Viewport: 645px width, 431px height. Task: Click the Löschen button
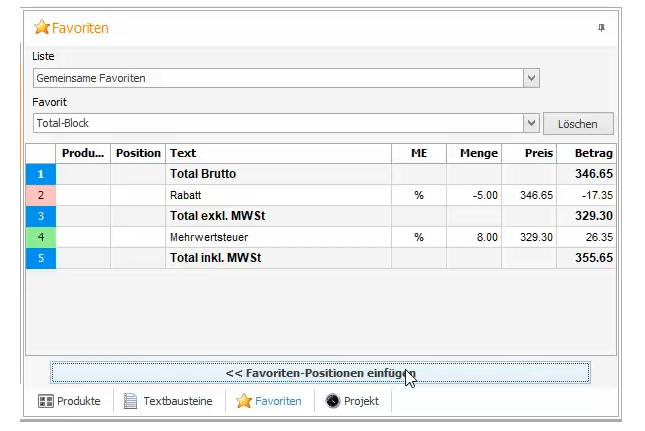[x=578, y=124]
